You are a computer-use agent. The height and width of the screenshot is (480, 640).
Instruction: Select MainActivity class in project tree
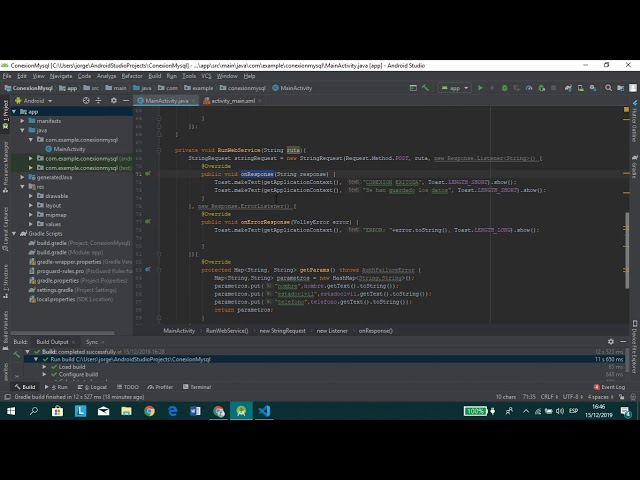(x=65, y=149)
